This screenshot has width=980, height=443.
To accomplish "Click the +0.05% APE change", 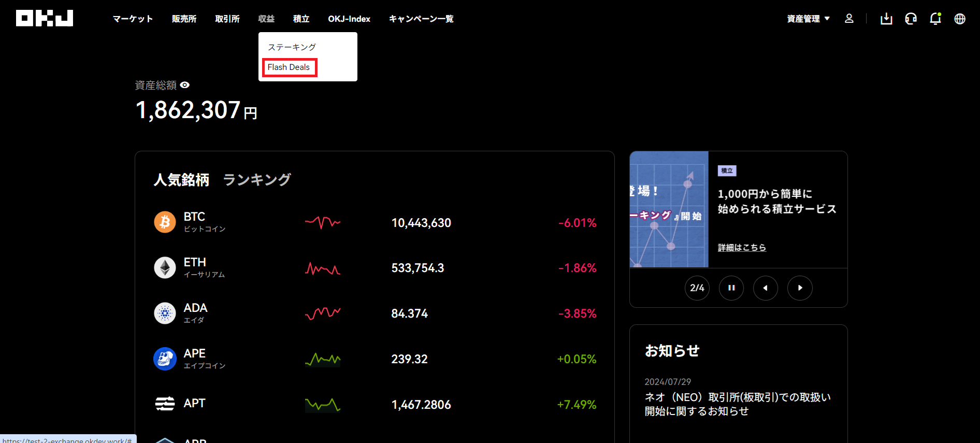I will (577, 359).
